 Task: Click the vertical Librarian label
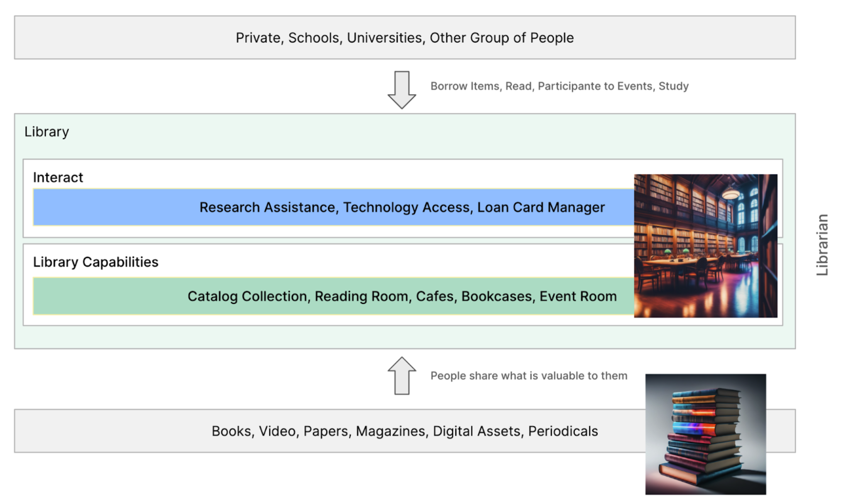point(822,245)
